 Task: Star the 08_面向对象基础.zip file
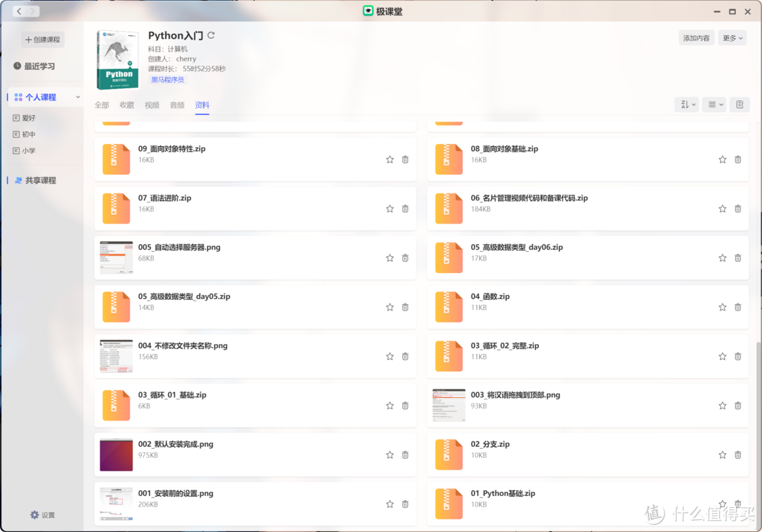(x=722, y=159)
